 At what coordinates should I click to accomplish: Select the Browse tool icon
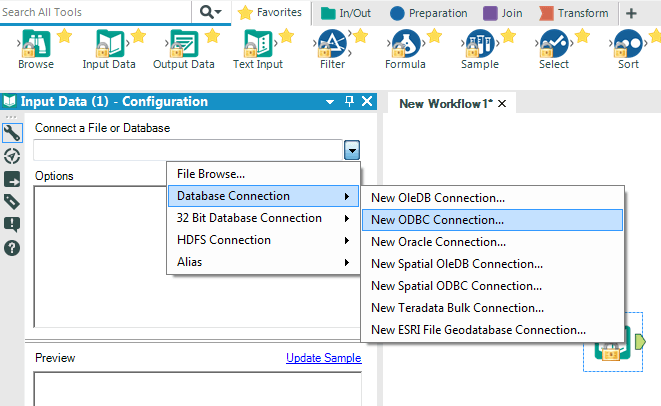34,45
